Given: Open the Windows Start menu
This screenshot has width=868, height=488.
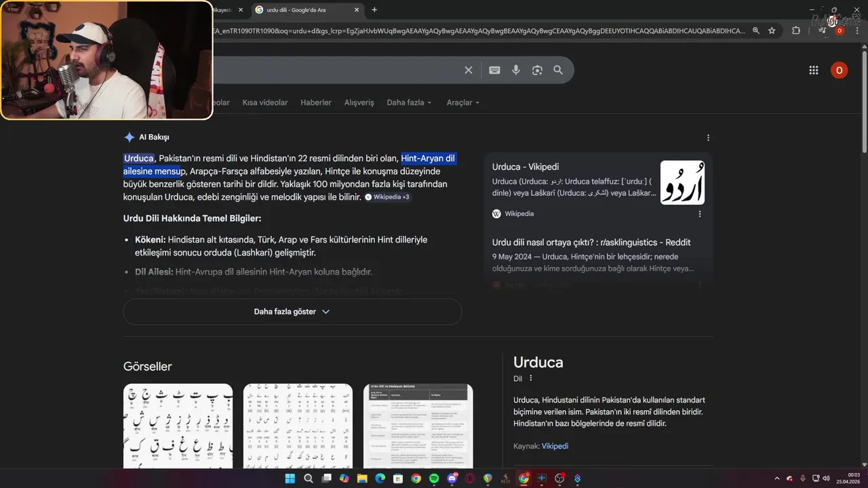Looking at the screenshot, I should [x=290, y=479].
